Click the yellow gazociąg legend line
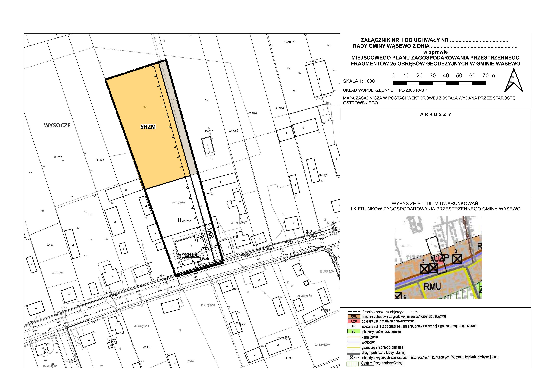This screenshot has height=392, width=555. click(x=354, y=347)
